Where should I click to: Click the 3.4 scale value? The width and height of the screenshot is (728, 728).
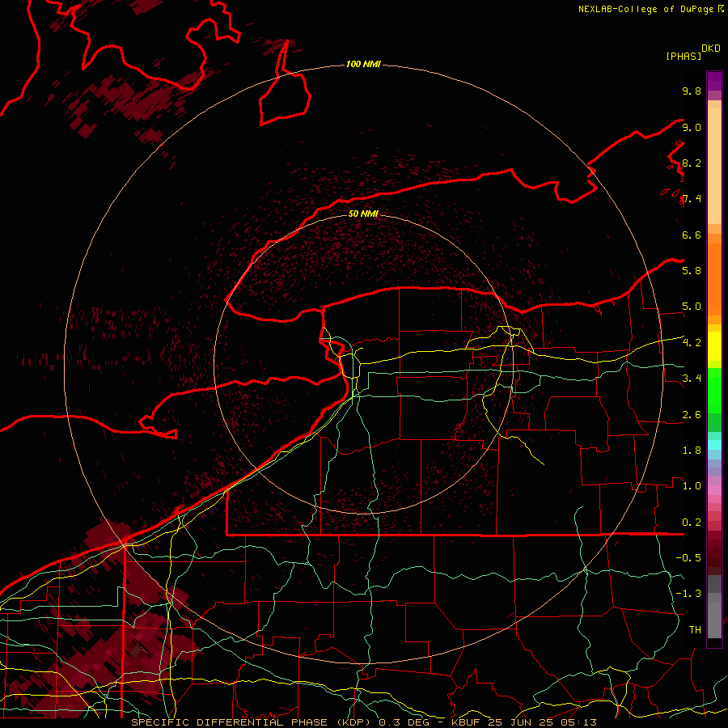point(692,378)
